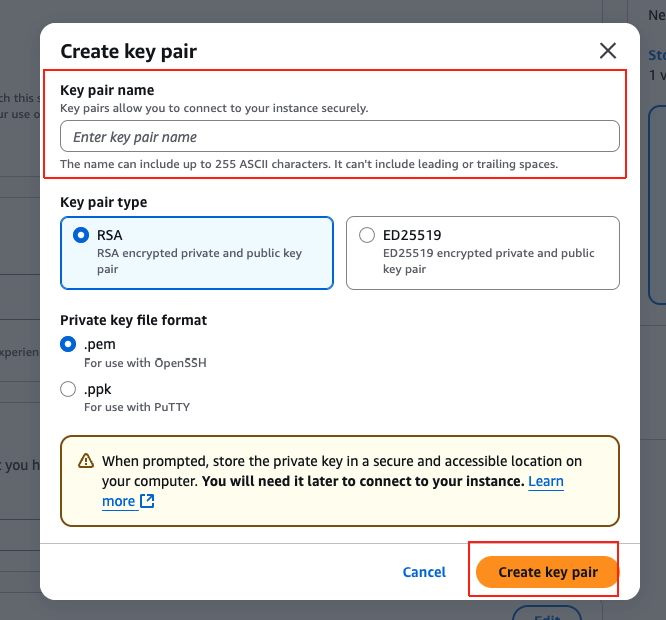Click the warning triangle icon
Viewport: 666px width, 620px height.
(x=85, y=462)
